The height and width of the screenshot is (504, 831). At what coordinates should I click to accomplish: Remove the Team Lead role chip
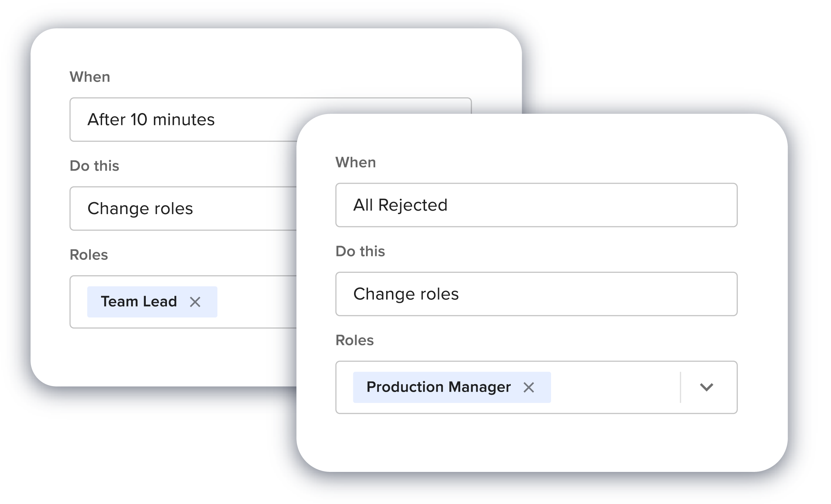[x=195, y=302]
